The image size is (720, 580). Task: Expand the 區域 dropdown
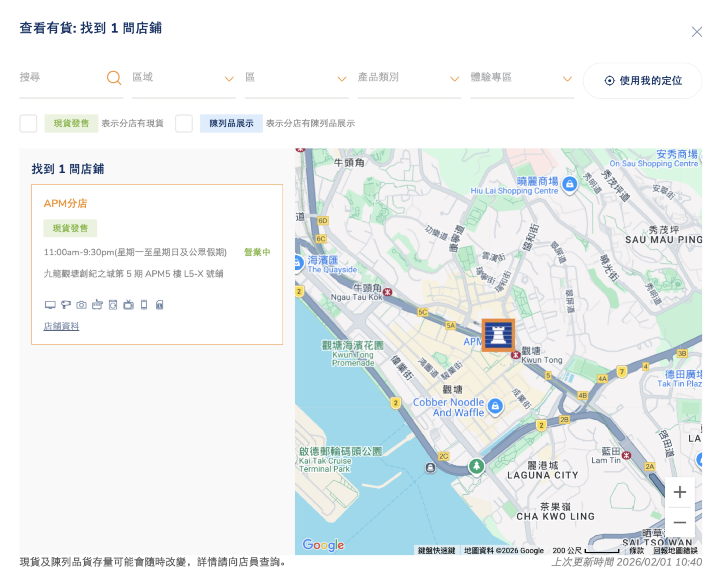(x=184, y=78)
